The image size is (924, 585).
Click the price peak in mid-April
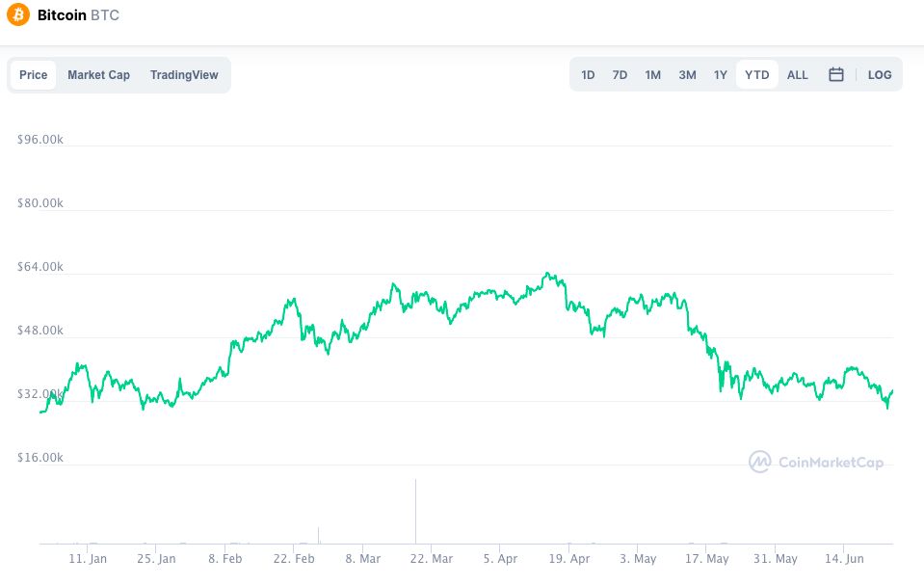click(547, 275)
